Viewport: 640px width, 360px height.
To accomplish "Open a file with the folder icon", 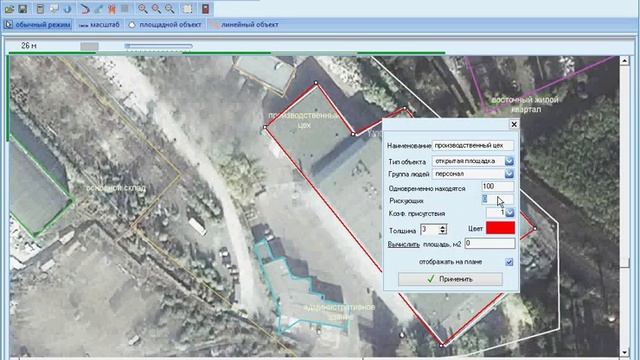I will click(x=9, y=9).
